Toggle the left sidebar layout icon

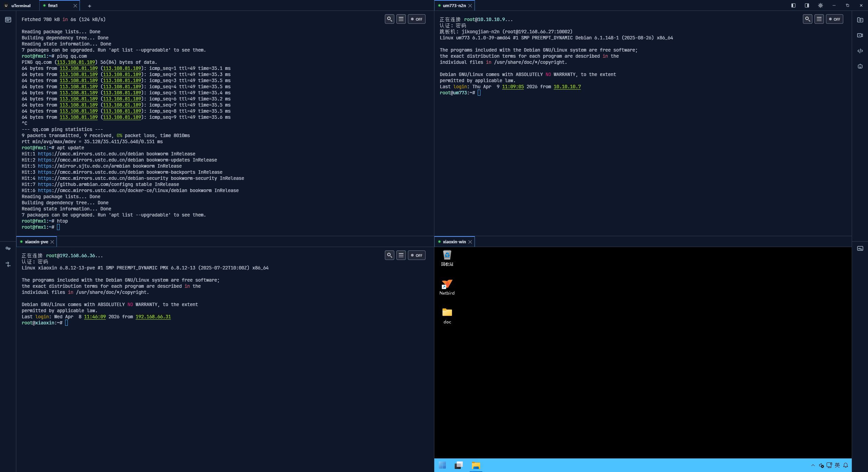[793, 5]
